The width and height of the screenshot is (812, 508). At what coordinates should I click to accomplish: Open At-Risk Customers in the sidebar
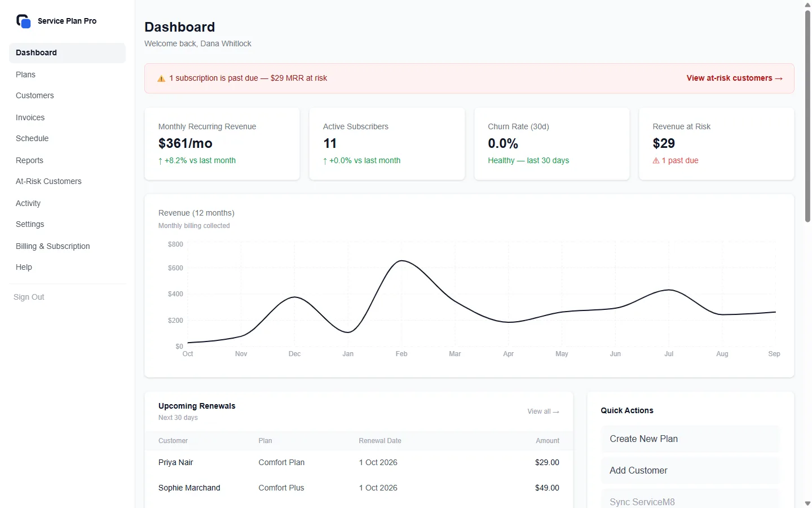(67, 182)
